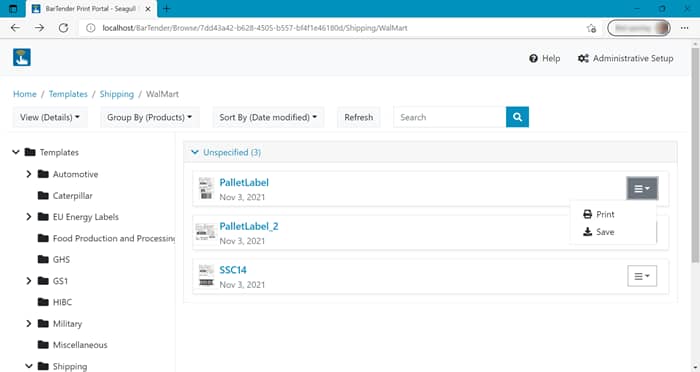Open the SSC14 template link

[x=233, y=270]
